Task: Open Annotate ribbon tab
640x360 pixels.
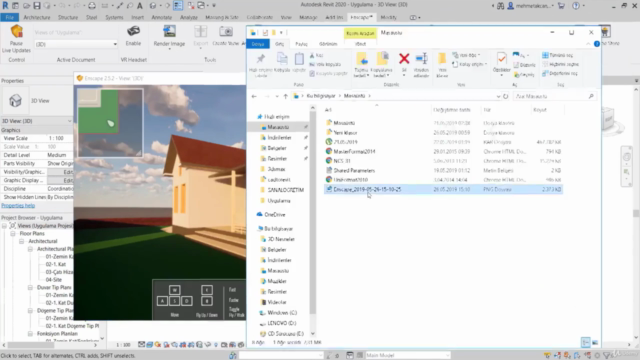Action: [x=162, y=18]
